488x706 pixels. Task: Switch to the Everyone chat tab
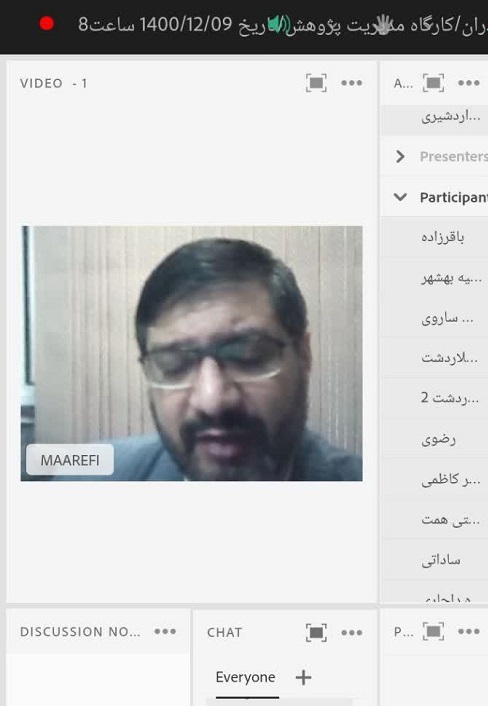(x=245, y=677)
